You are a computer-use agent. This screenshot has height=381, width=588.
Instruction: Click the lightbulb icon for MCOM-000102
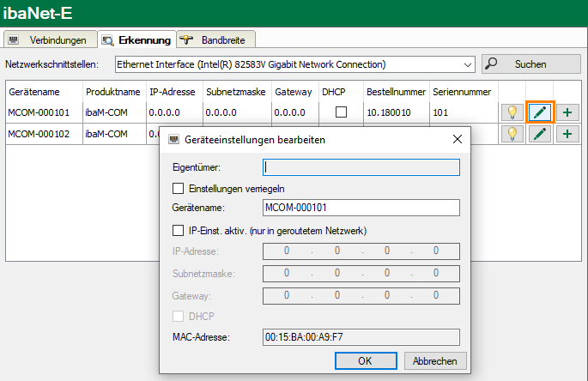coord(512,133)
